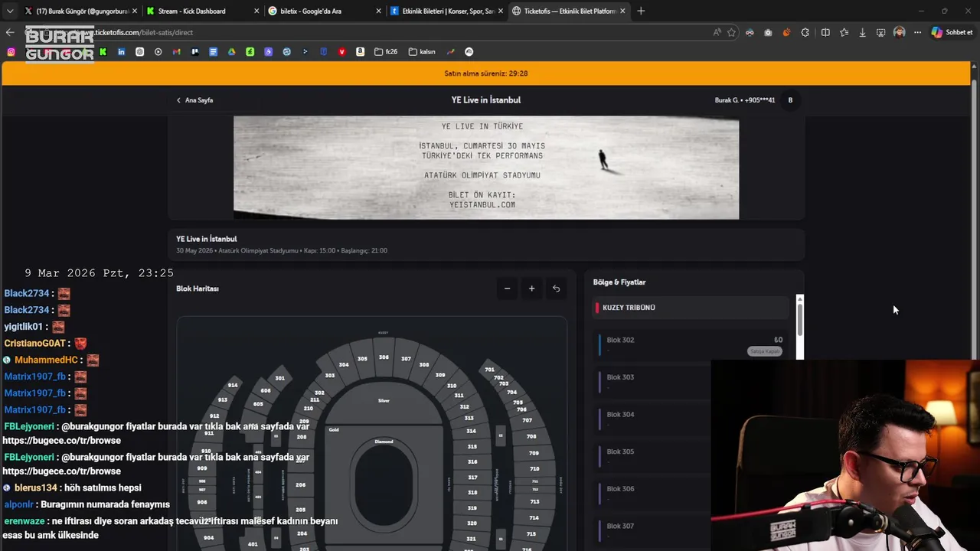Viewport: 980px width, 551px height.
Task: Select the Ticketofis active tab
Action: [x=569, y=11]
